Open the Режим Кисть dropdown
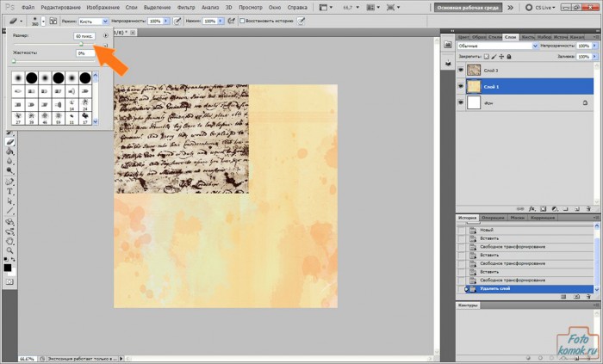 pyautogui.click(x=90, y=20)
